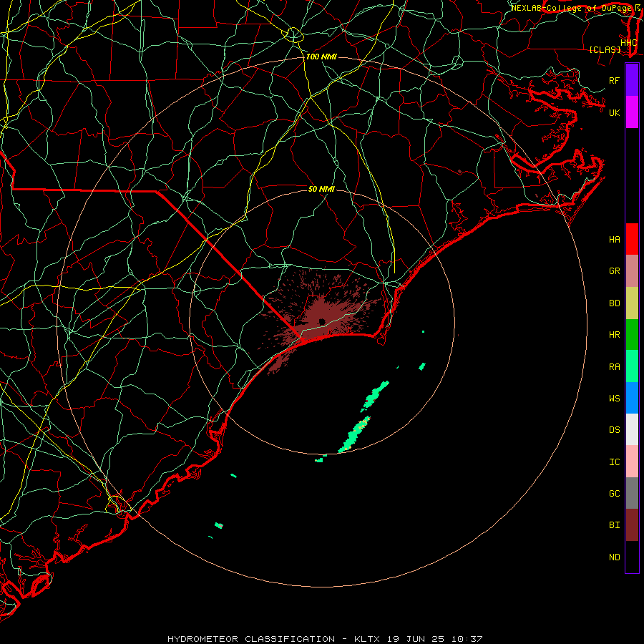This screenshot has width=644, height=644.
Task: Click the DS white legend swatch
Action: click(632, 429)
